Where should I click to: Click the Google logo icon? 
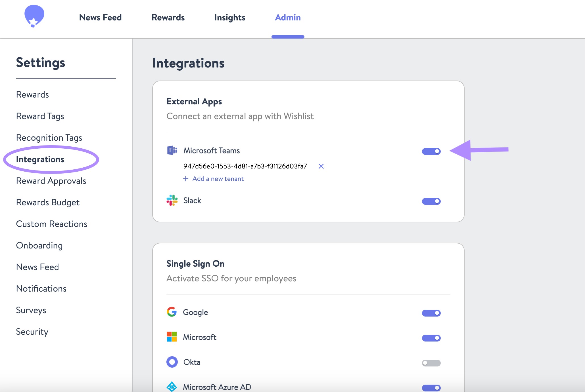click(172, 312)
